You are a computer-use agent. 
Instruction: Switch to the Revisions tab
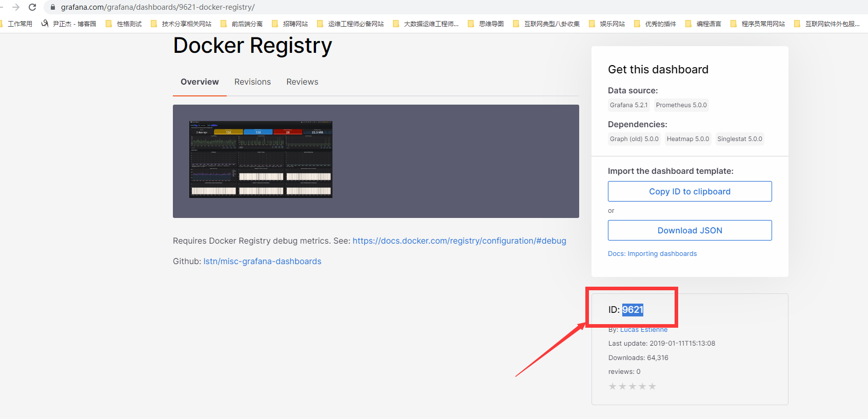coord(252,82)
